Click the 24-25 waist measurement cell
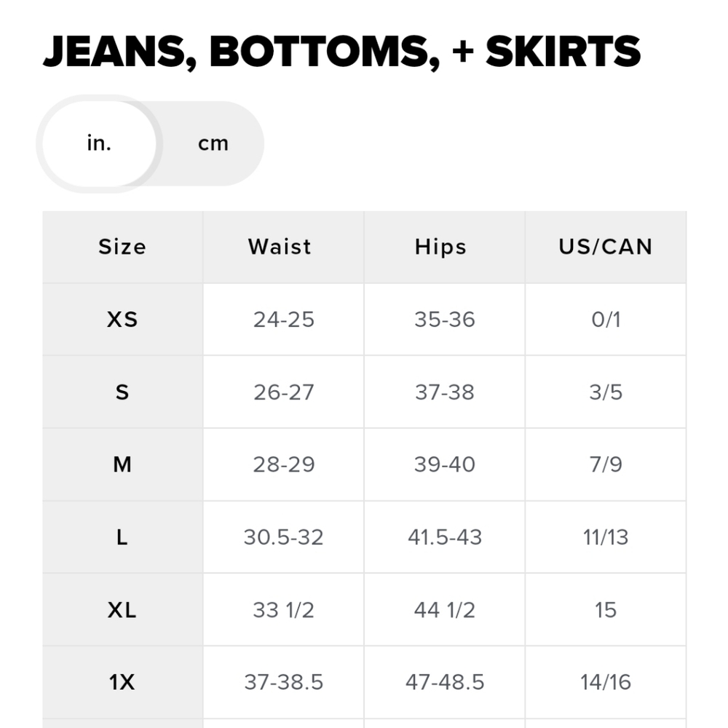The width and height of the screenshot is (728, 728). click(284, 320)
